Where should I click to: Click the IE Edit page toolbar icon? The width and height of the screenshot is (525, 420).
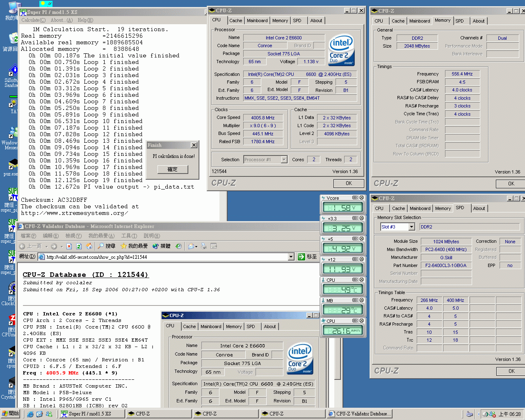[214, 246]
